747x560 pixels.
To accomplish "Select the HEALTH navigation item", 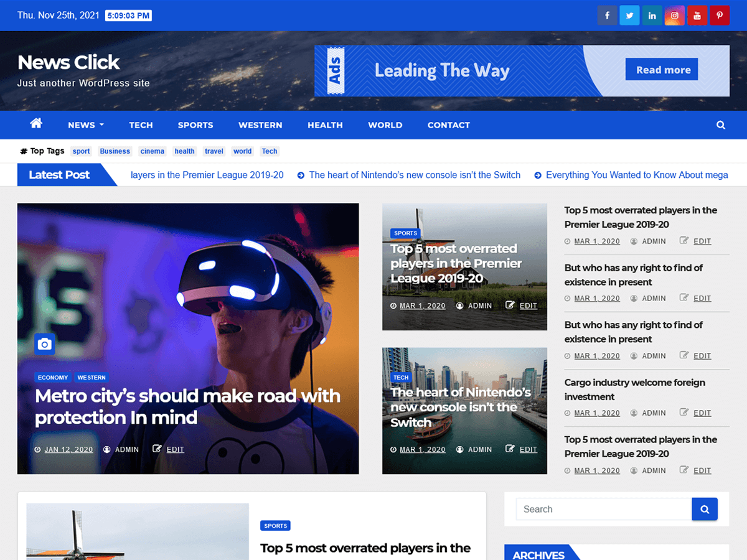I will (x=325, y=125).
